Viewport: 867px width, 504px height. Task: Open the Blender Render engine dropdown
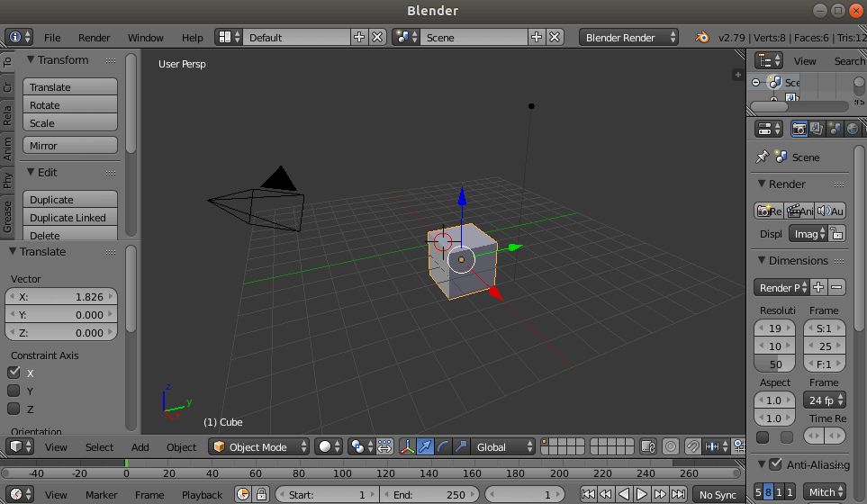[628, 37]
